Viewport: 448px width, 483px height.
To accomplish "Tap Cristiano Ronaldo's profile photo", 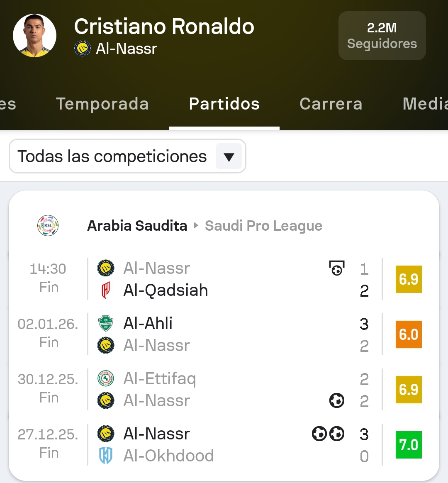I will [35, 36].
